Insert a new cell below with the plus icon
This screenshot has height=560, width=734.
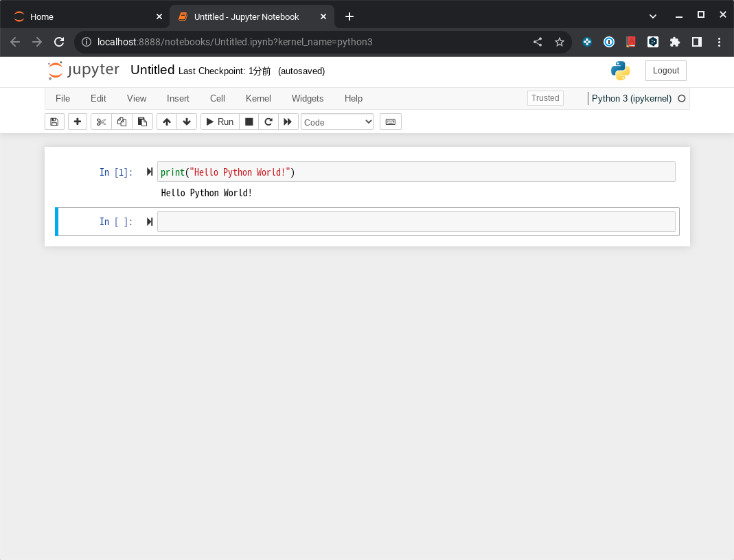(78, 121)
